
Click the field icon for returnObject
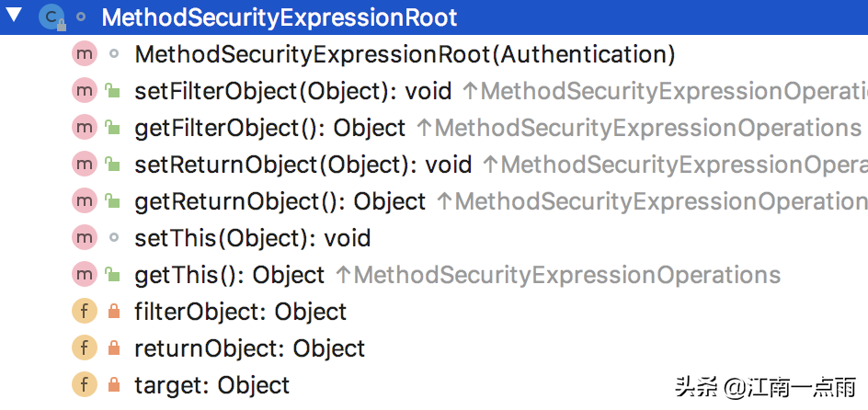85,348
